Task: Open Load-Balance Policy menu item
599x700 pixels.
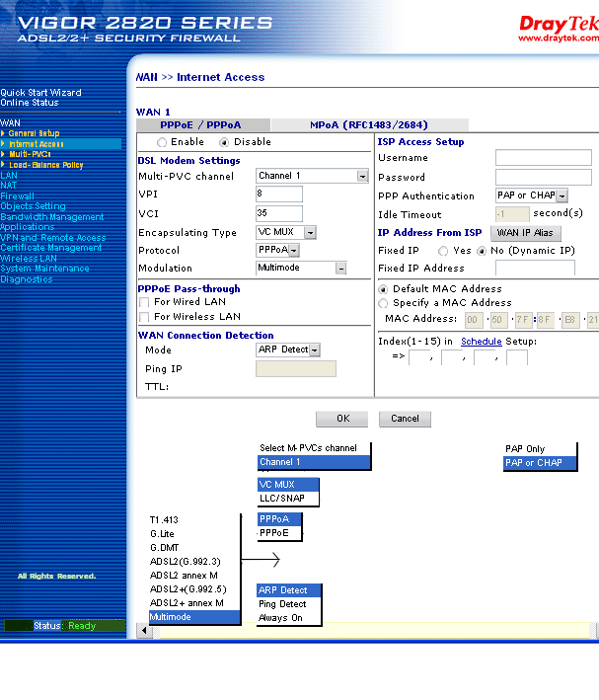Action: [x=46, y=165]
